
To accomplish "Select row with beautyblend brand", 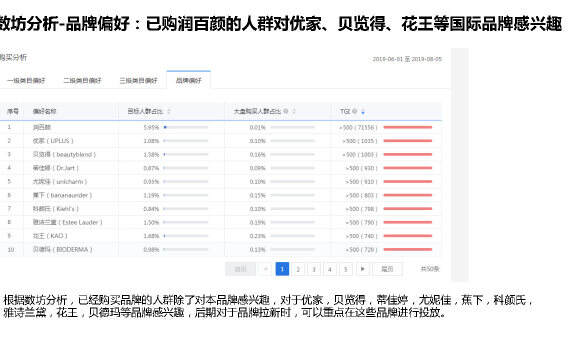I will (x=220, y=155).
